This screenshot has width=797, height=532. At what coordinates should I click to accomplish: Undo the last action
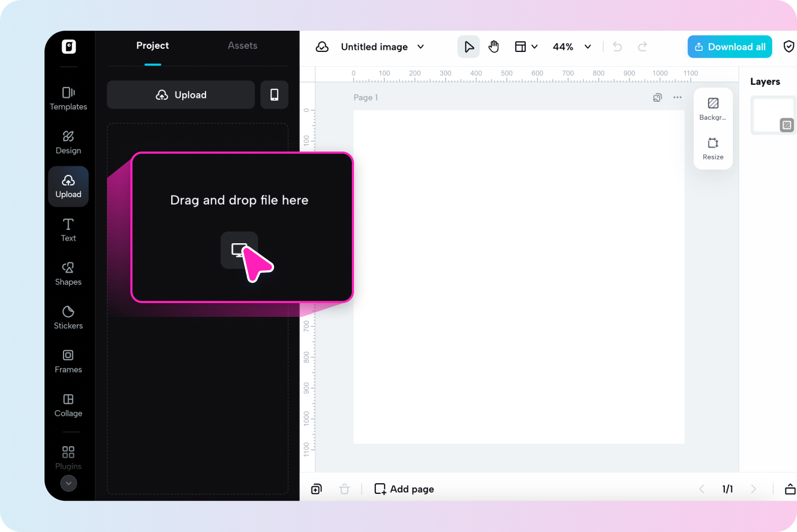coord(617,47)
